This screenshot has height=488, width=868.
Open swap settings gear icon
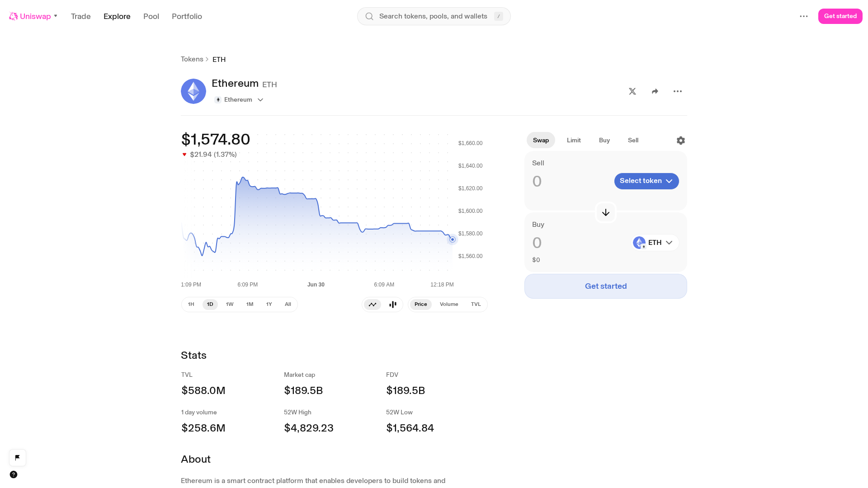click(x=681, y=141)
